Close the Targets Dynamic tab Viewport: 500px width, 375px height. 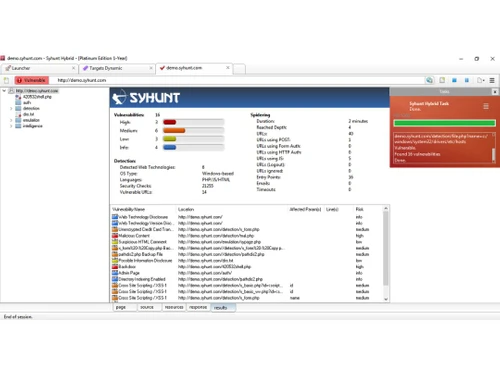pos(151,68)
